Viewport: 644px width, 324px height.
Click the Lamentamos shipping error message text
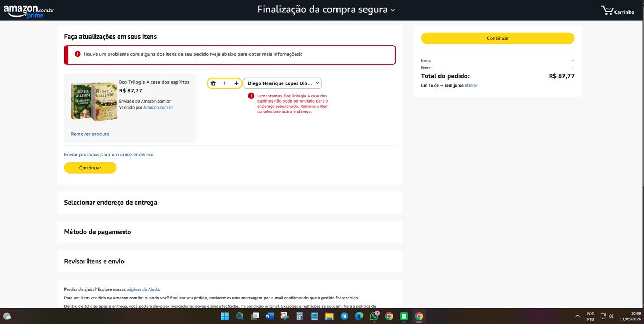292,103
